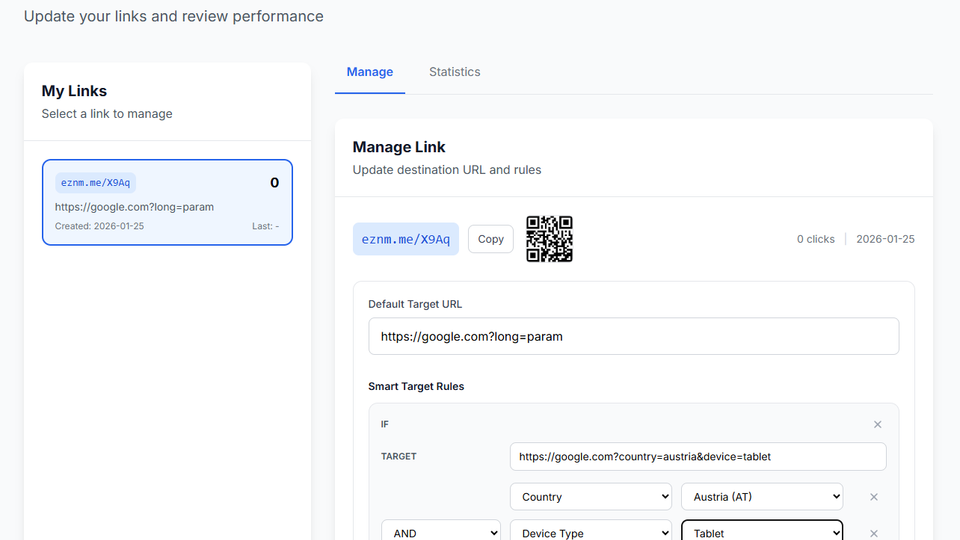The width and height of the screenshot is (960, 540).
Task: Expand the Device Type condition dropdown
Action: (x=590, y=532)
